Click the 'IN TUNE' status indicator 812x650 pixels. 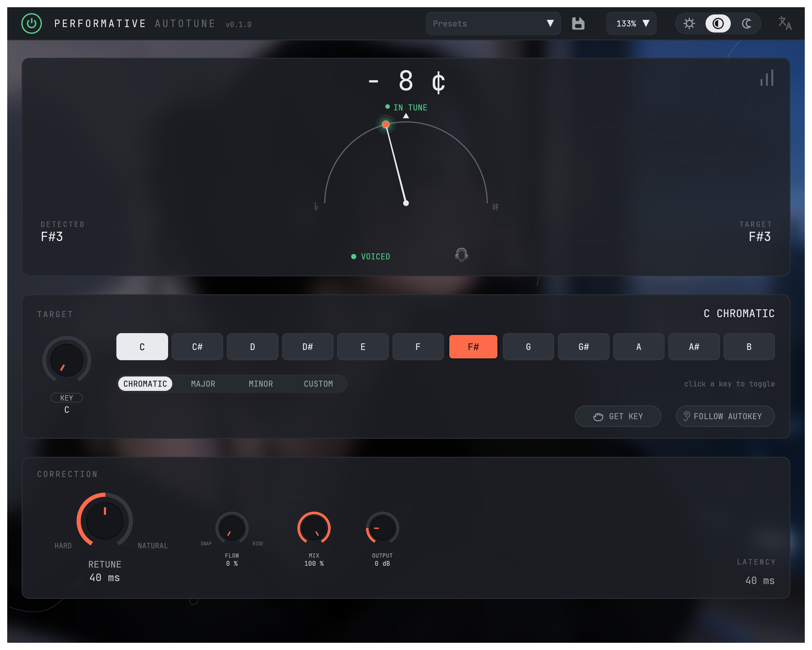coord(406,107)
